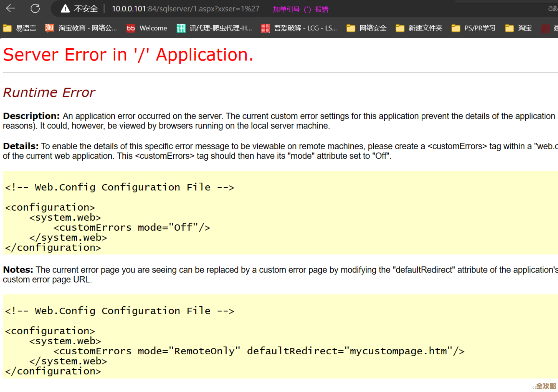The width and height of the screenshot is (558, 392).
Task: Click the customErrors mode="Off" code line
Action: pyautogui.click(x=132, y=227)
